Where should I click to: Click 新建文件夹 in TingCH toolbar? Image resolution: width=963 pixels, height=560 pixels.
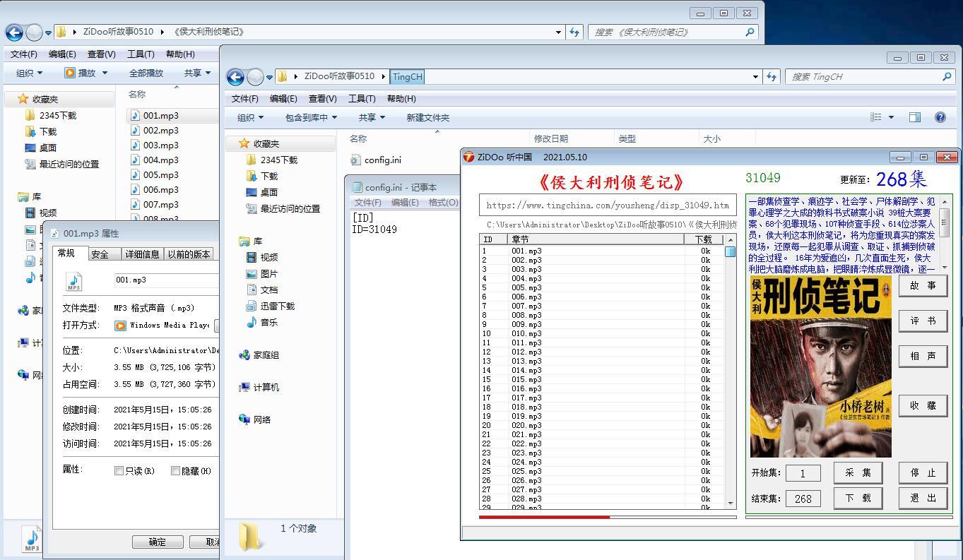click(x=427, y=118)
